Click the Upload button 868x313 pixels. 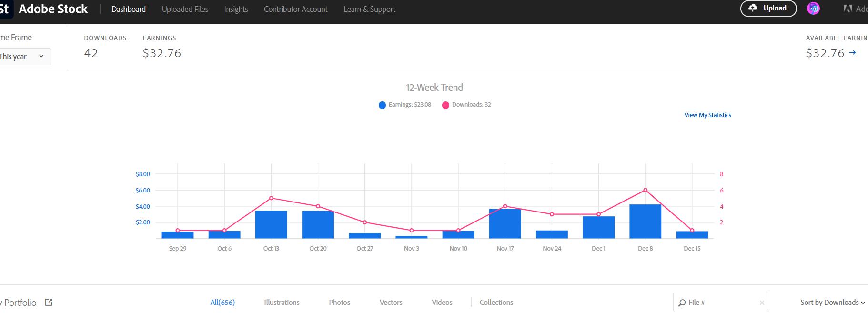(768, 8)
